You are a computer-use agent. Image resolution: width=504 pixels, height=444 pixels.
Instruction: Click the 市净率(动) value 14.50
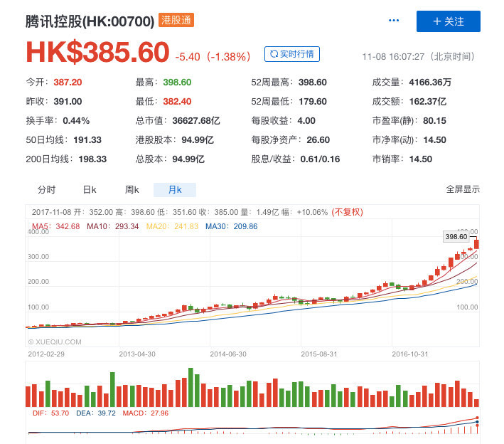tap(434, 140)
